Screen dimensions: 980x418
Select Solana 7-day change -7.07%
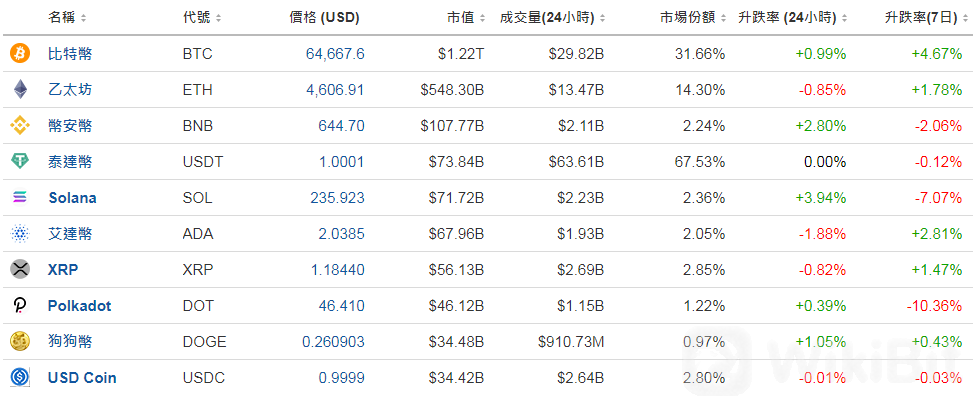(938, 198)
